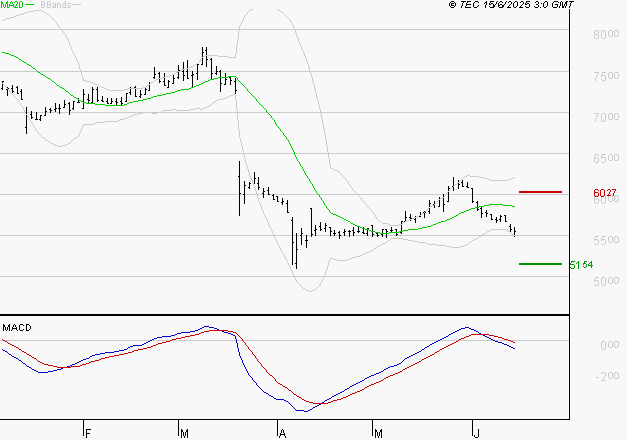The height and width of the screenshot is (440, 627).
Task: Click the 5000 price axis label
Action: click(606, 281)
